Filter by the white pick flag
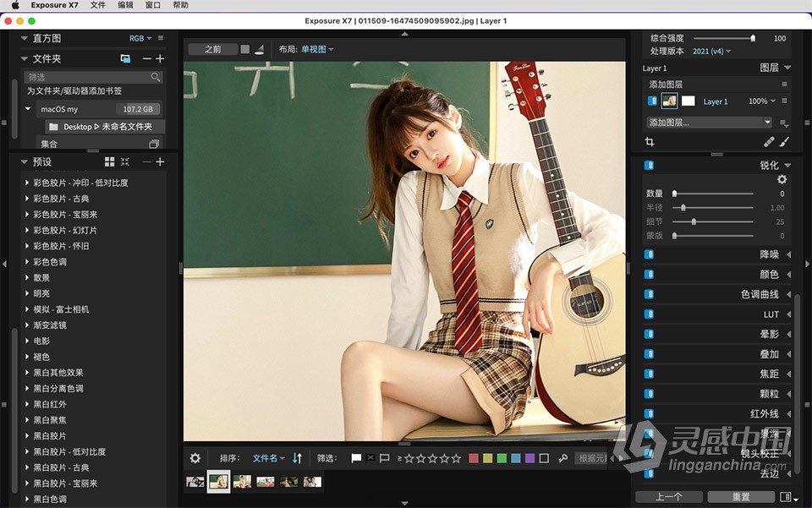 (356, 458)
